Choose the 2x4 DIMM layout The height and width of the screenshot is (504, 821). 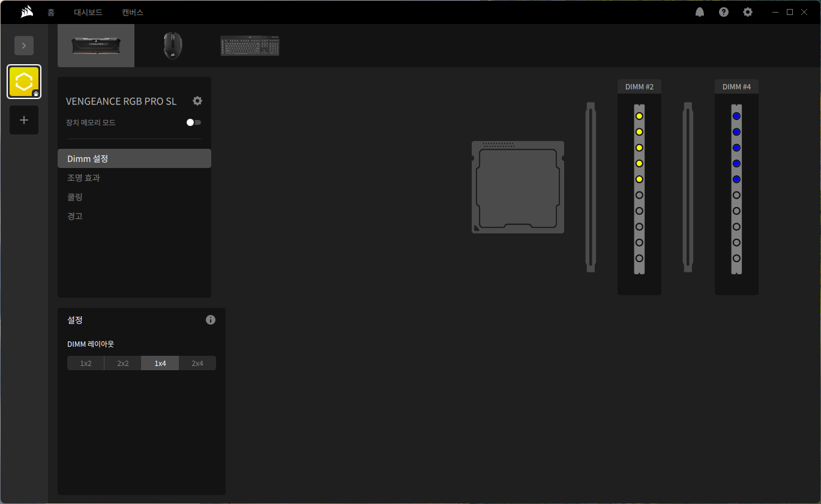197,363
